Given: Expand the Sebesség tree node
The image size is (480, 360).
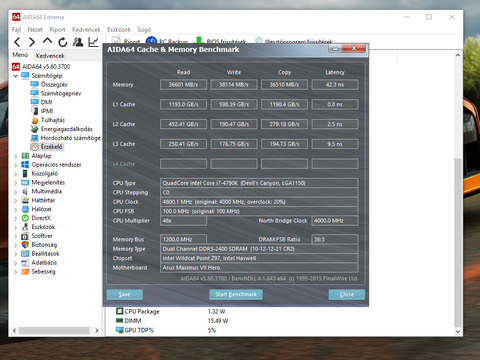Looking at the screenshot, I should click(15, 272).
